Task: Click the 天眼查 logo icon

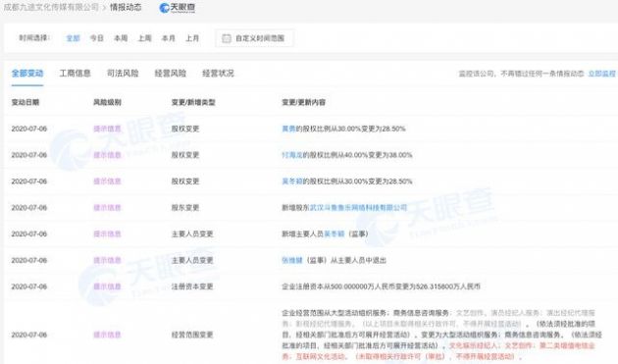Action: tap(177, 8)
